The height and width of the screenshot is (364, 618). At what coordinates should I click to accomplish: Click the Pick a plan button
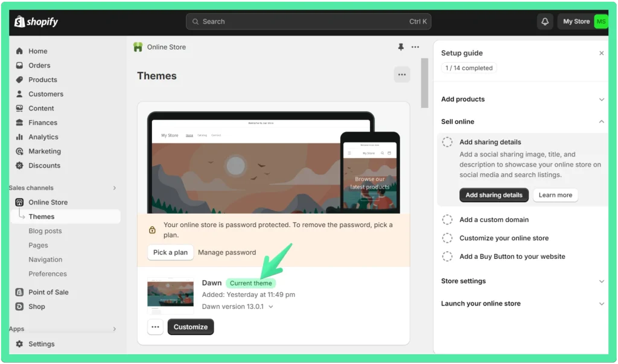[170, 252]
